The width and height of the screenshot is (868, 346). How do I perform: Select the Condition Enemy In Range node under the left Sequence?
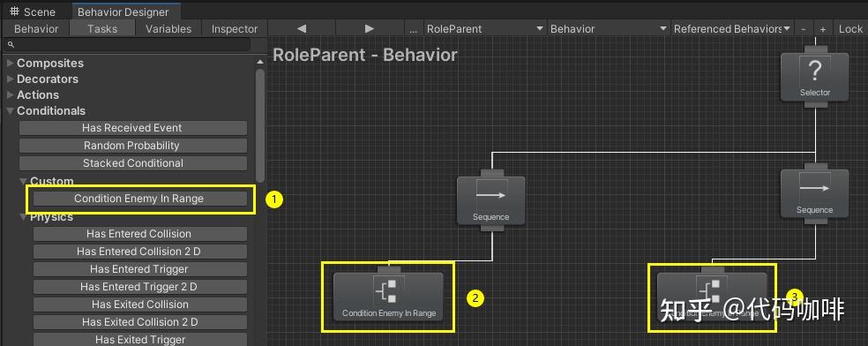(x=388, y=297)
